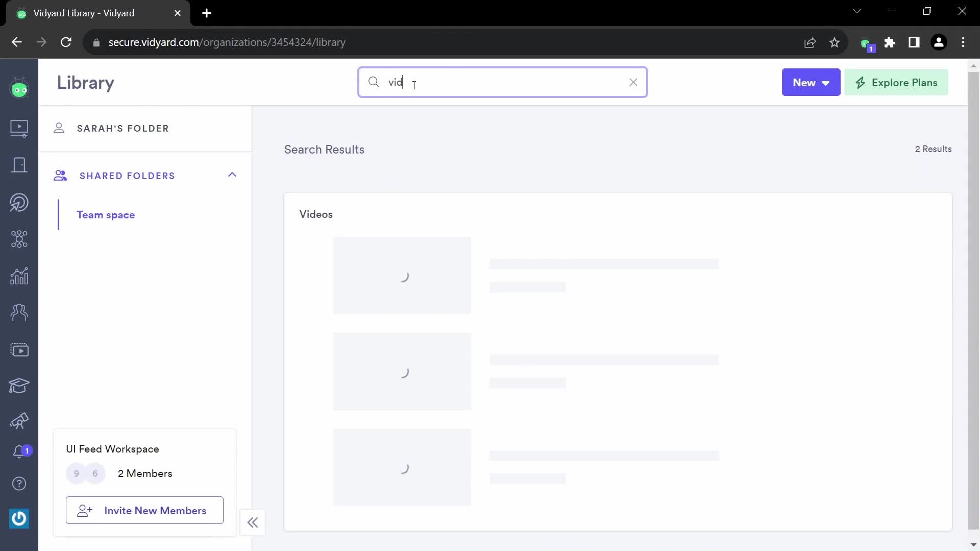980x551 pixels.
Task: Click into the search field containing vid
Action: (503, 82)
